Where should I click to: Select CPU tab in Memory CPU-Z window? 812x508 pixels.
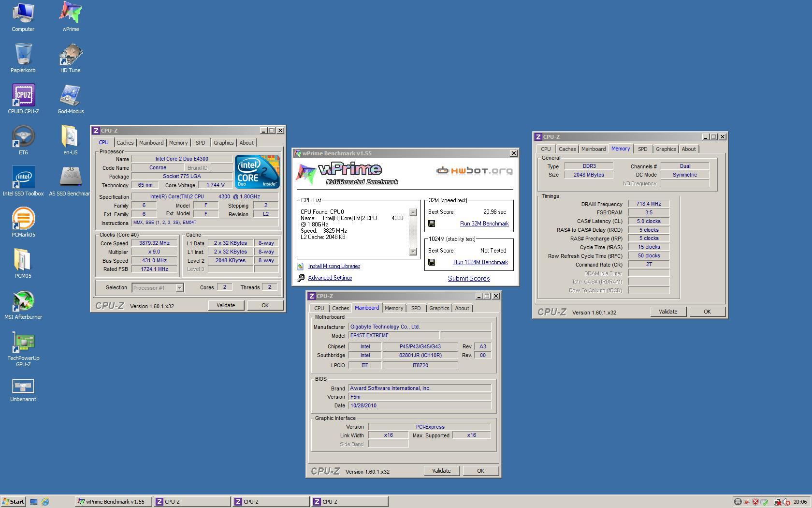point(546,149)
